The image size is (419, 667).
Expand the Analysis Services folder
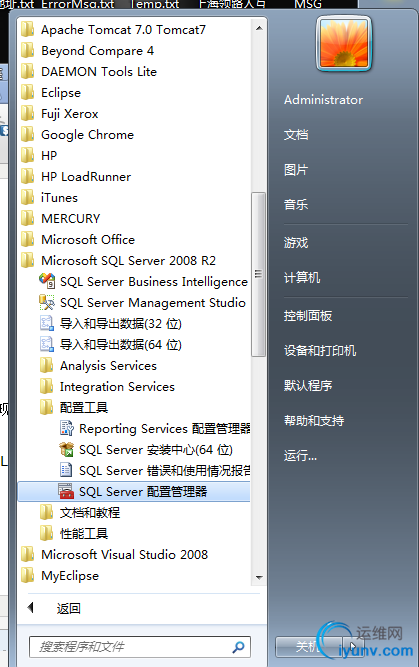point(108,365)
